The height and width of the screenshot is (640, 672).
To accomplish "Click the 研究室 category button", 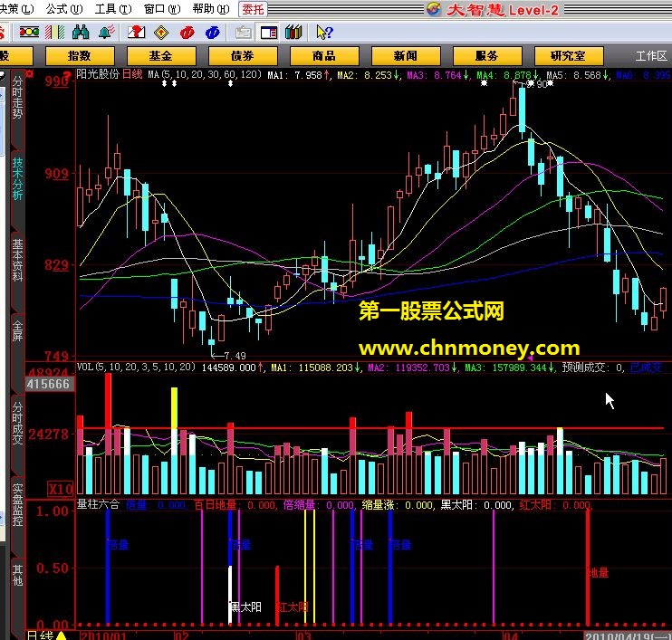I will [569, 56].
